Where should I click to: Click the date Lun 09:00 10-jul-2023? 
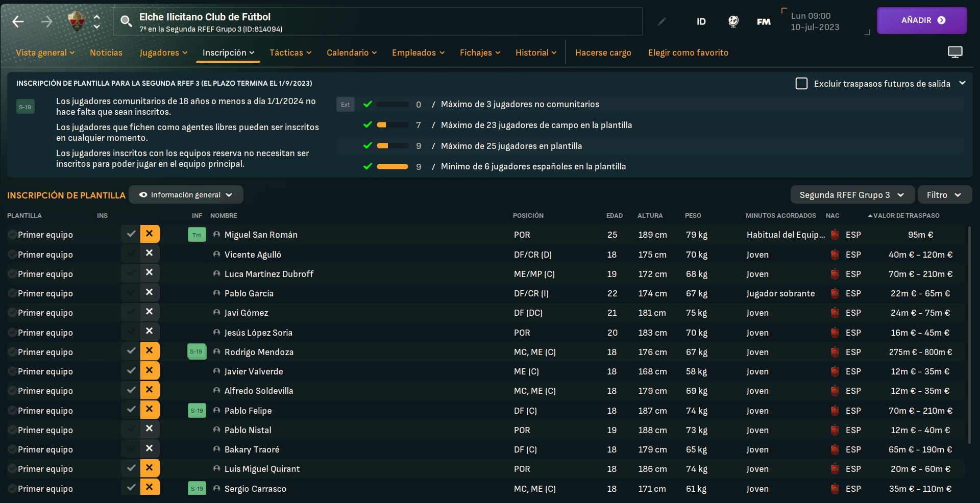click(815, 21)
